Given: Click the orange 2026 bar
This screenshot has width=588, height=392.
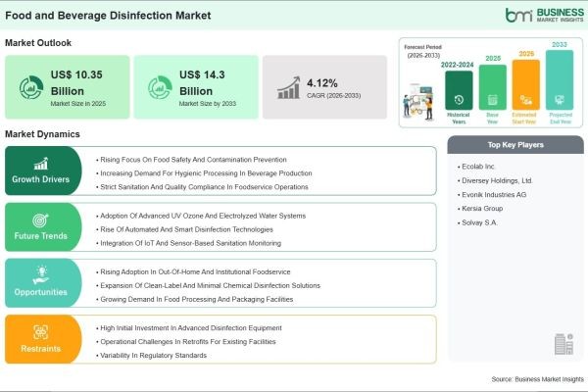Looking at the screenshot, I should 525,85.
